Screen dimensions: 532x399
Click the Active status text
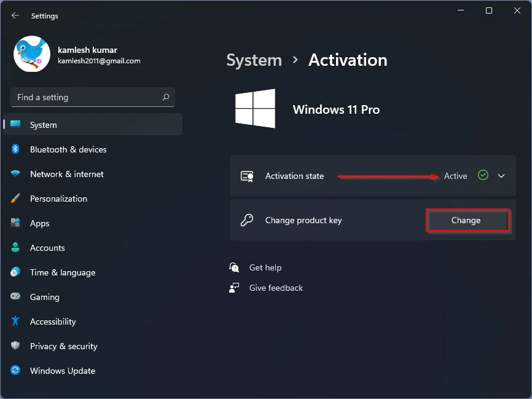click(455, 176)
